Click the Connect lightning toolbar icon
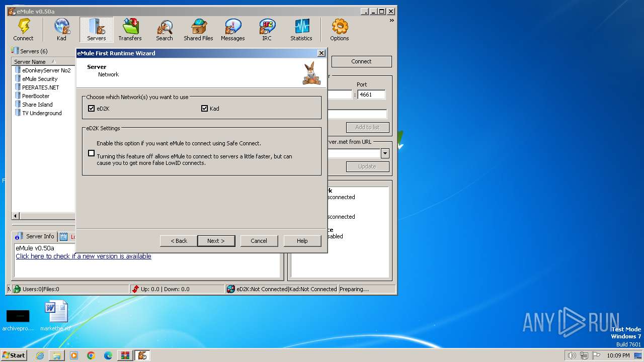This screenshot has width=644, height=362. (23, 30)
